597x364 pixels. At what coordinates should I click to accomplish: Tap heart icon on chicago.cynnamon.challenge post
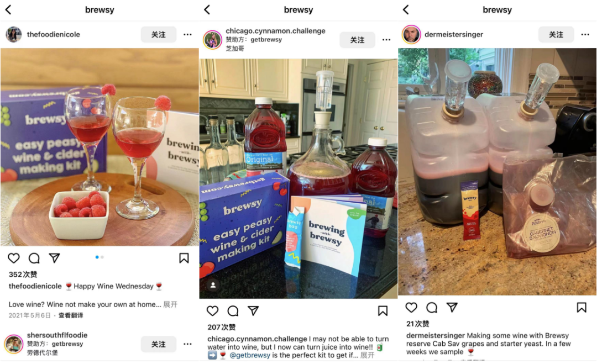(212, 311)
